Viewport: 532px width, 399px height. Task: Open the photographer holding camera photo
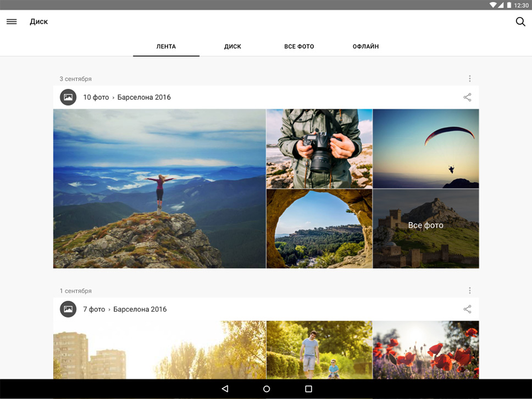(x=319, y=148)
